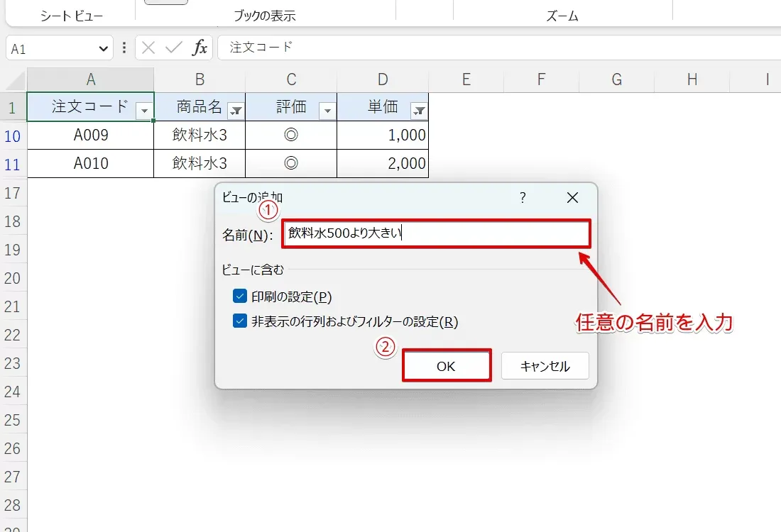Click the formula bar cancel X icon
This screenshot has width=781, height=532.
click(148, 48)
